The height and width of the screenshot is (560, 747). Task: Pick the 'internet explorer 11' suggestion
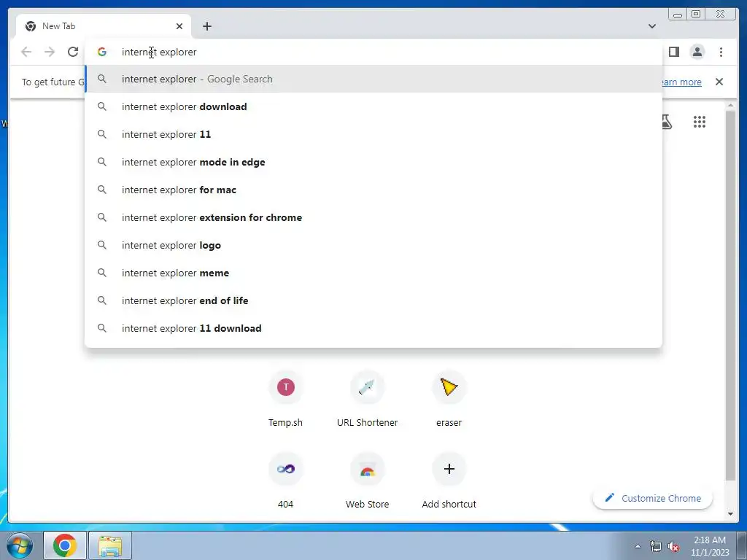[373, 134]
